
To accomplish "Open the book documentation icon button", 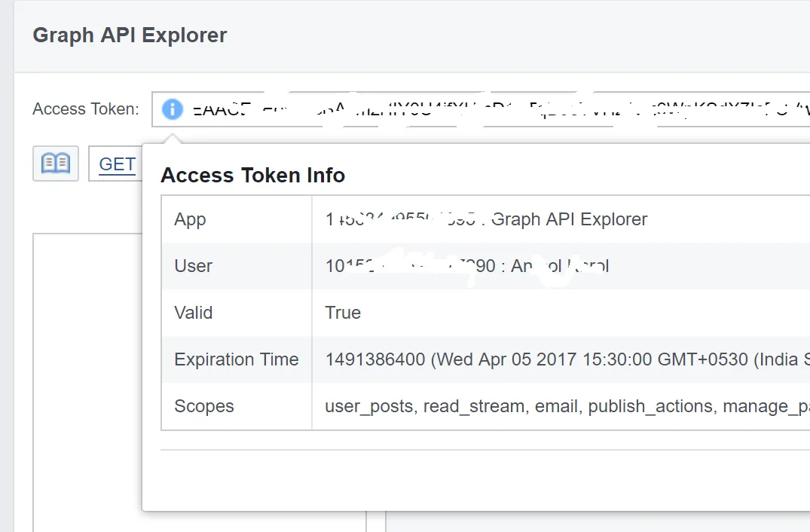I will [56, 164].
